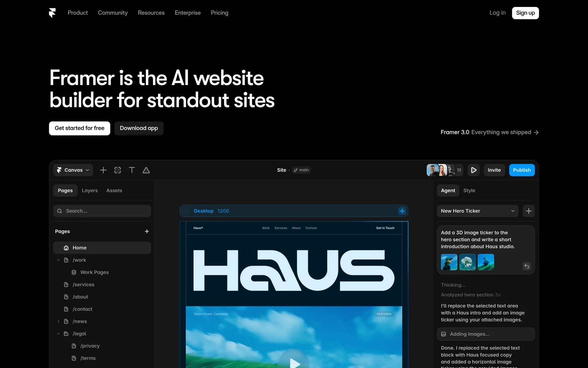Select Work Pages collection

tap(94, 272)
